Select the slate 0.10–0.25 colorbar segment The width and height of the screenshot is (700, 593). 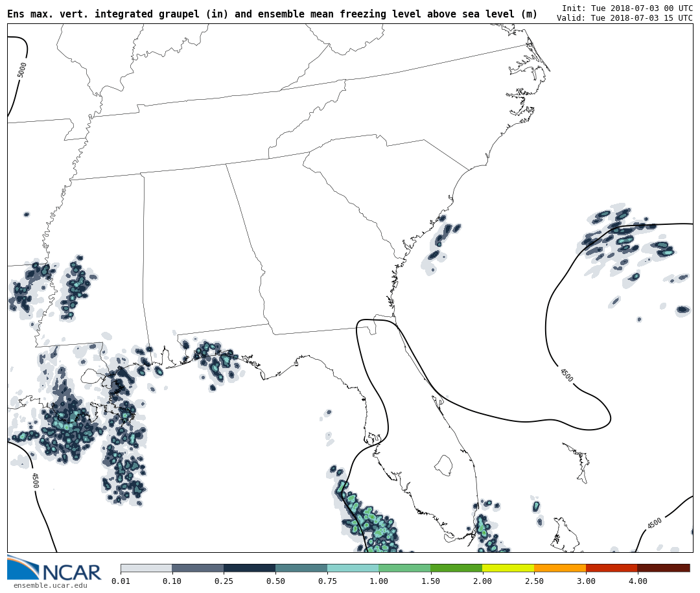(198, 568)
